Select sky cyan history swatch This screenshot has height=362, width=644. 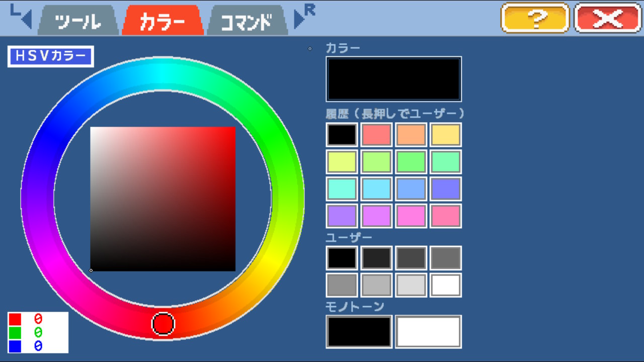coord(376,189)
